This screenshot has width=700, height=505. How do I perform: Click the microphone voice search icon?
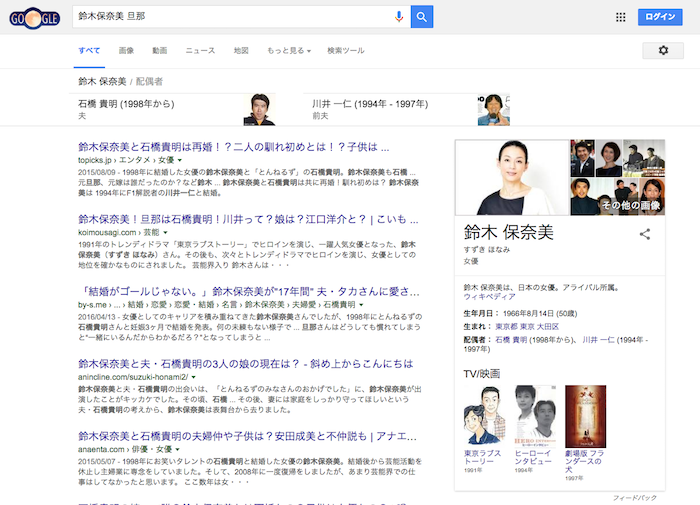399,17
